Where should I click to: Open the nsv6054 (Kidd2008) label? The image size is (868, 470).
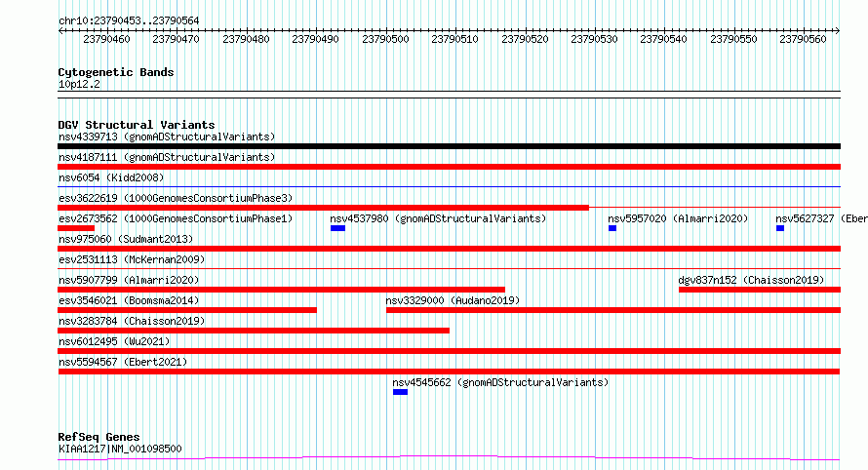pyautogui.click(x=111, y=177)
